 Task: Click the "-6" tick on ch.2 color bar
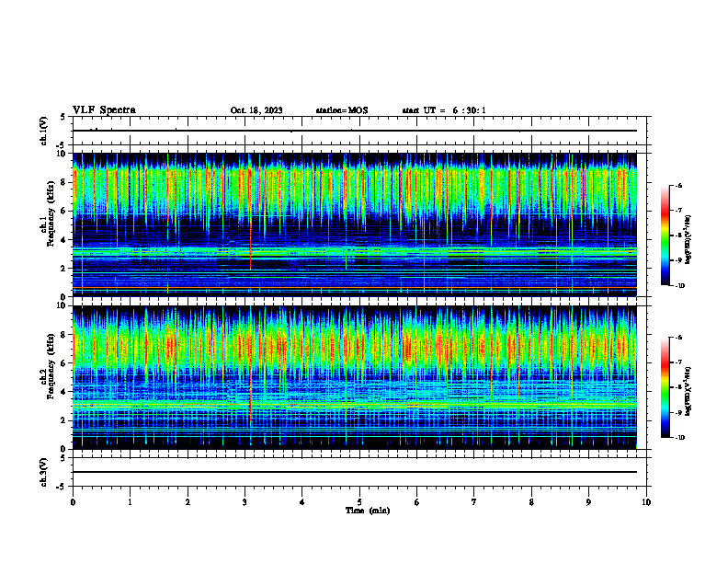point(678,338)
